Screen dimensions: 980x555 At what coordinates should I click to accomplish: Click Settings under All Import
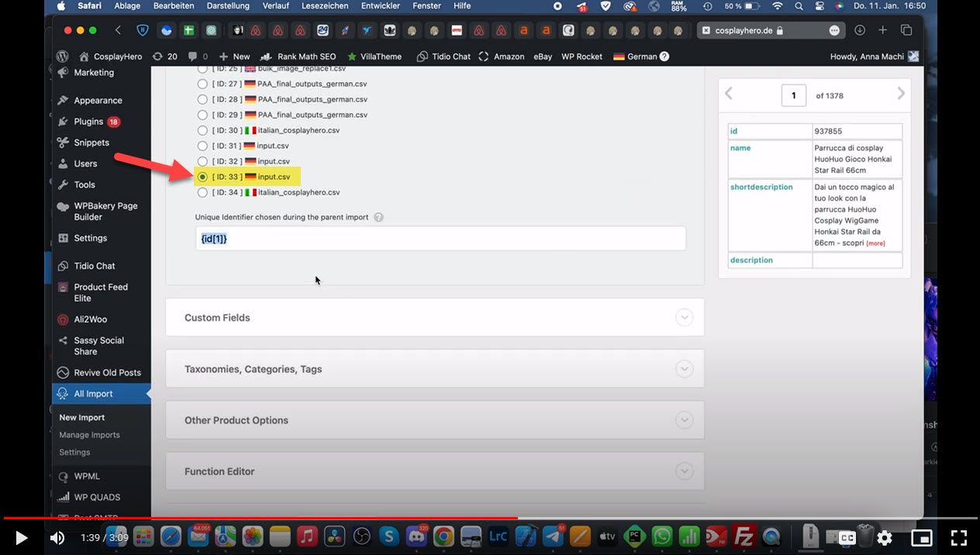pyautogui.click(x=74, y=452)
